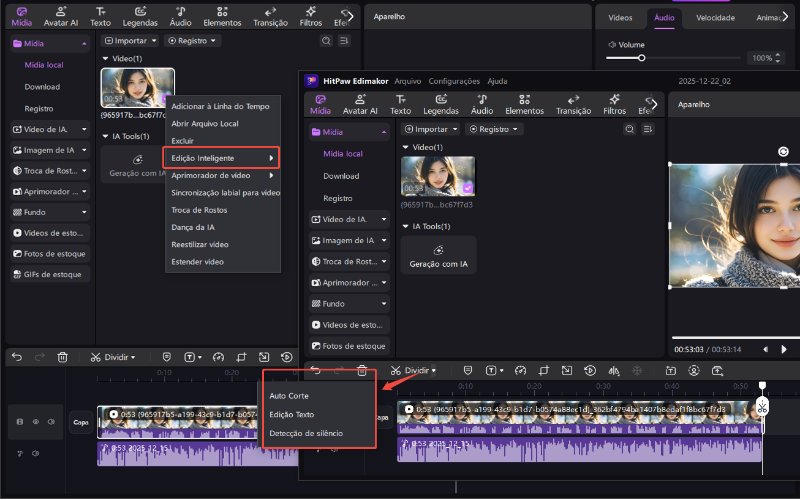Open Áudio tool in front Edimakor window
The image size is (800, 500).
point(482,105)
